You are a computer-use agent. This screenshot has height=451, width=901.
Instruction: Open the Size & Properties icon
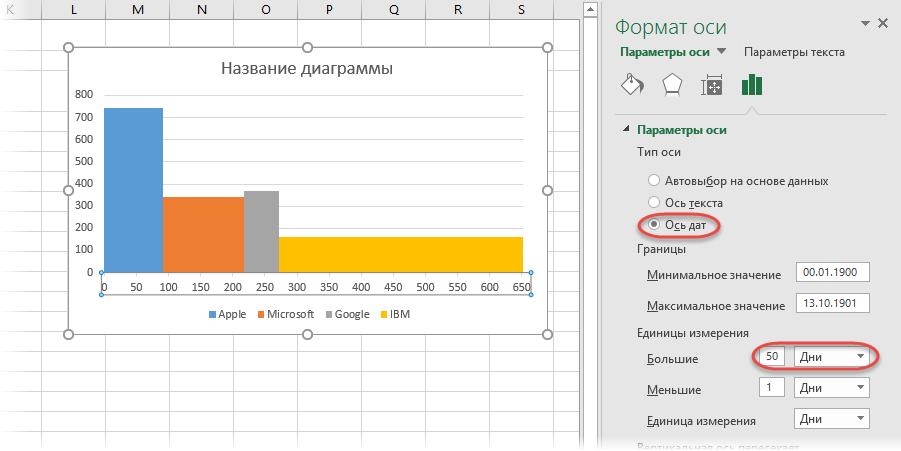[711, 85]
